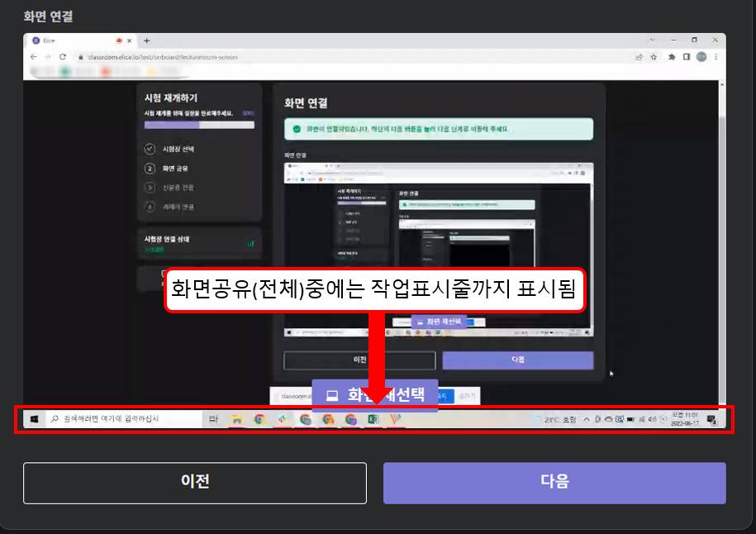Open the Windows Start menu icon
The image size is (756, 534).
click(x=34, y=419)
